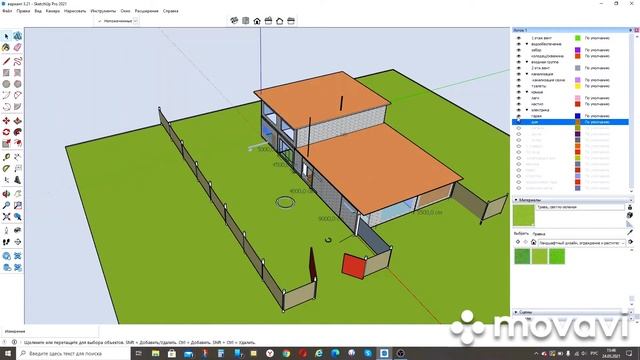Select the bright green grass material swatch
Image resolution: width=640 pixels, height=360 pixels.
pyautogui.click(x=557, y=256)
